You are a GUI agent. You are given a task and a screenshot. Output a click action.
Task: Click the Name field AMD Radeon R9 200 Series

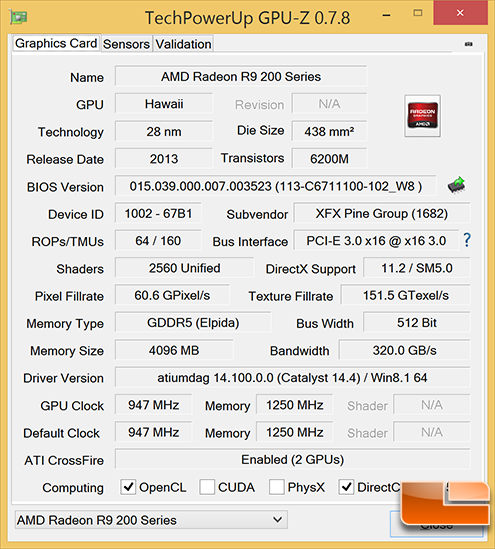tap(241, 76)
